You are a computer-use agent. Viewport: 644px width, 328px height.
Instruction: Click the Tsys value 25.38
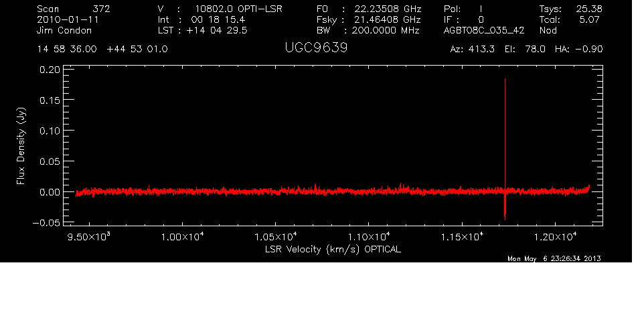tap(589, 9)
